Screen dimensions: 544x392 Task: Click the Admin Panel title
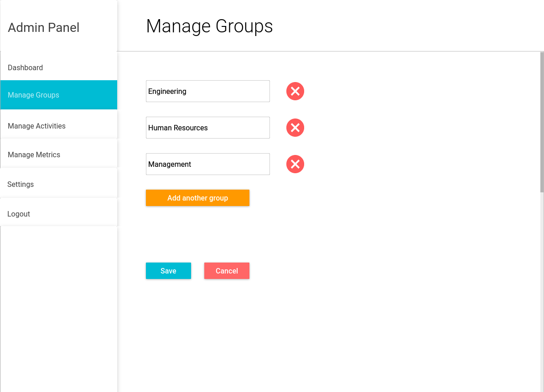pos(44,27)
